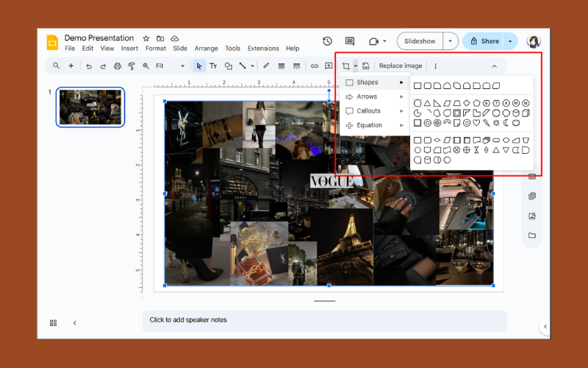Click the Share button

click(484, 41)
